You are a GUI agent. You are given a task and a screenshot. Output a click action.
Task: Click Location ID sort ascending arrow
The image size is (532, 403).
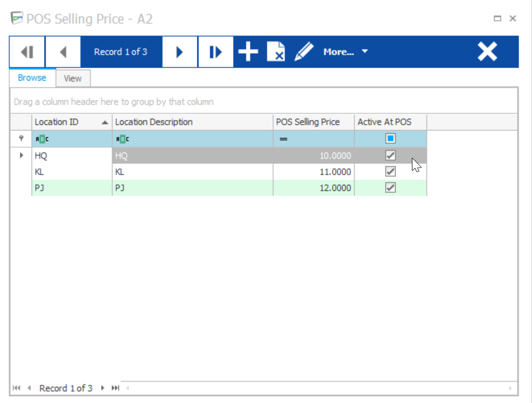105,122
